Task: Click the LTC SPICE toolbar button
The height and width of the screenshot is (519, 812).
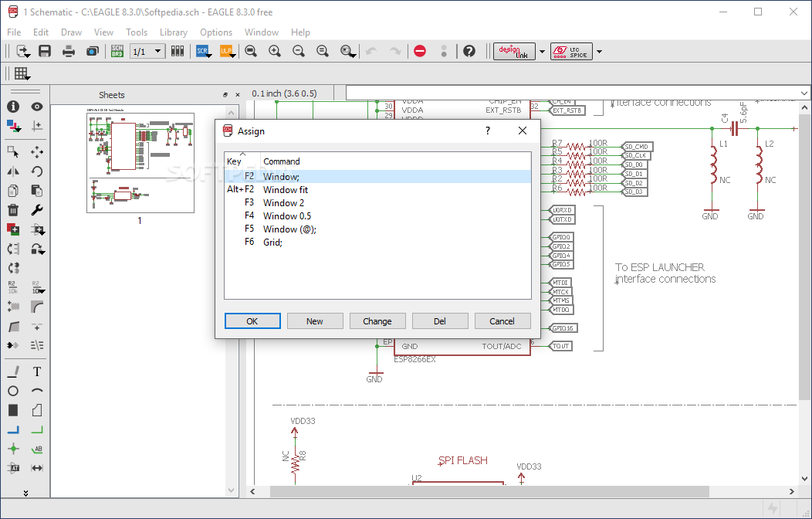Action: tap(571, 51)
